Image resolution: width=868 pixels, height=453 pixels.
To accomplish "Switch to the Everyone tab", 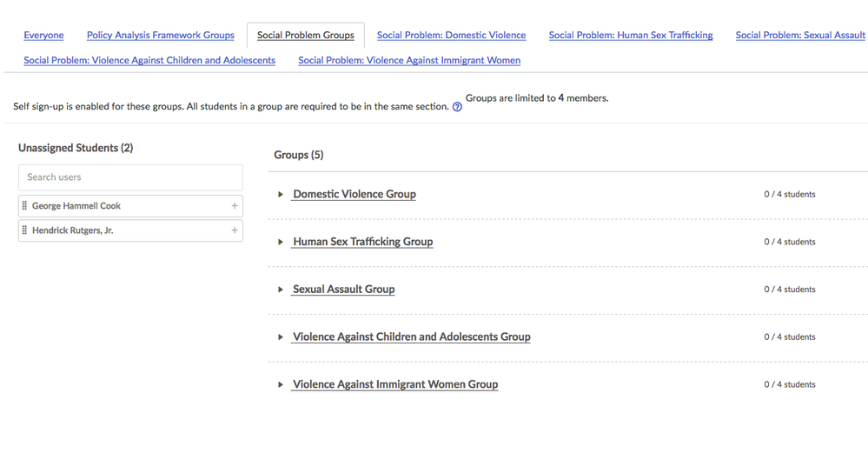I will 43,36.
